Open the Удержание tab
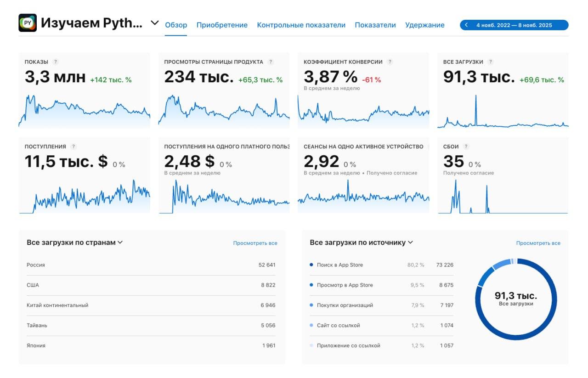This screenshot has height=378, width=588. 424,25
